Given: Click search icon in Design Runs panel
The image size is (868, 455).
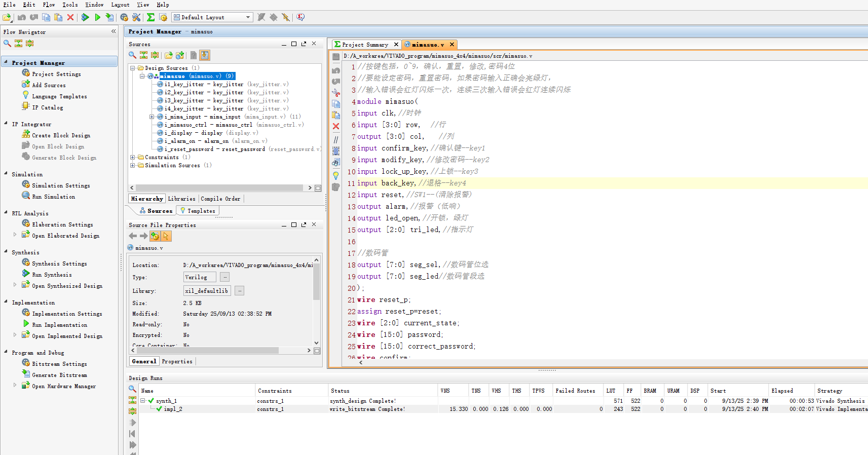Looking at the screenshot, I should [132, 389].
